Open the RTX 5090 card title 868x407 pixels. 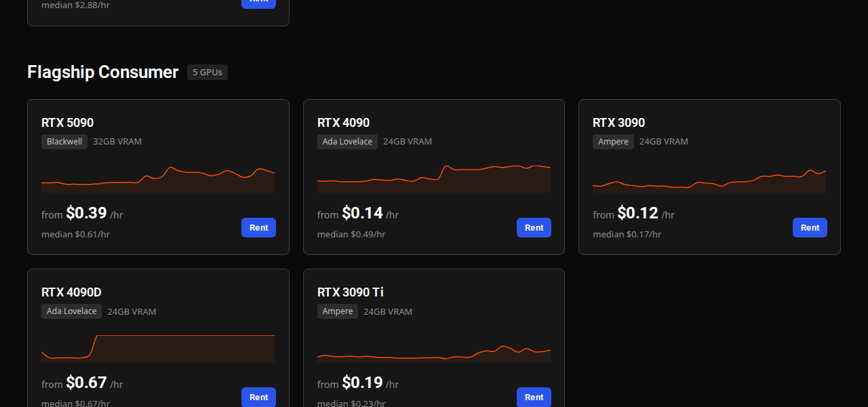click(x=67, y=123)
